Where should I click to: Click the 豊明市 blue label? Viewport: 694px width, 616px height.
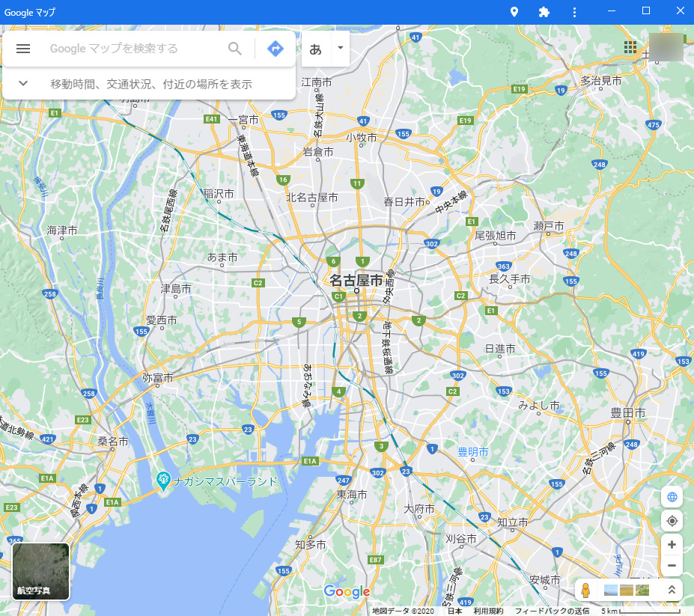coord(472,452)
